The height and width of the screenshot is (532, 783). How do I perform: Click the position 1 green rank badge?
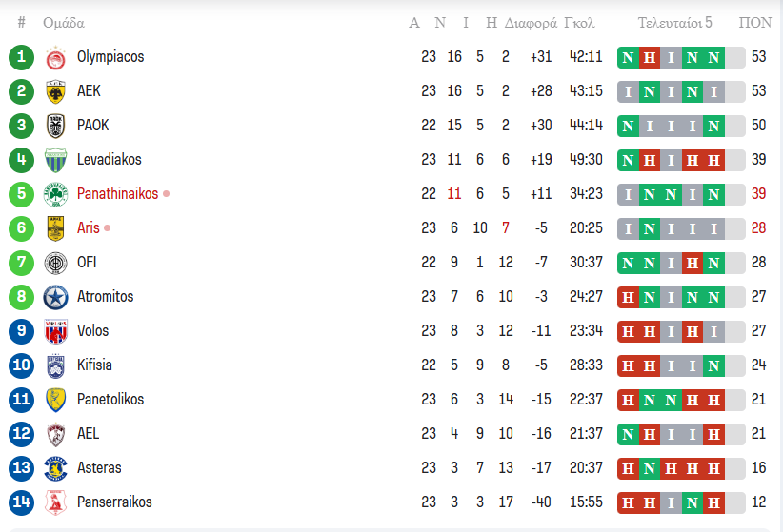(x=21, y=57)
